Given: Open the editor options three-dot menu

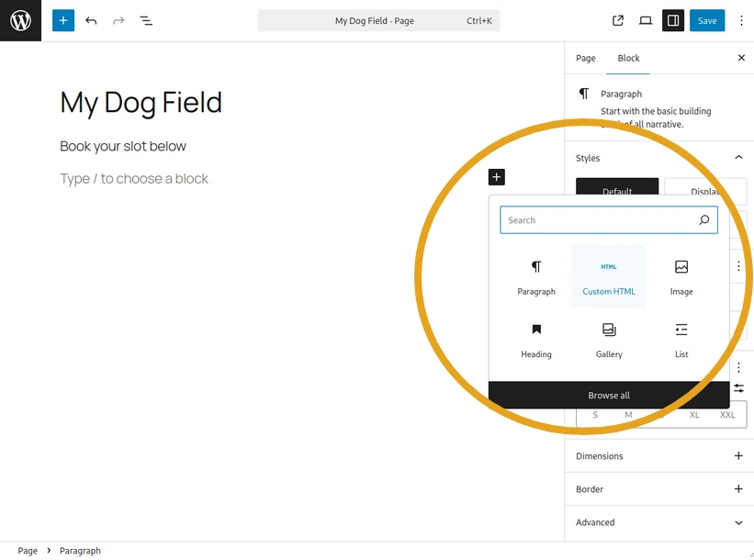Looking at the screenshot, I should (x=741, y=19).
